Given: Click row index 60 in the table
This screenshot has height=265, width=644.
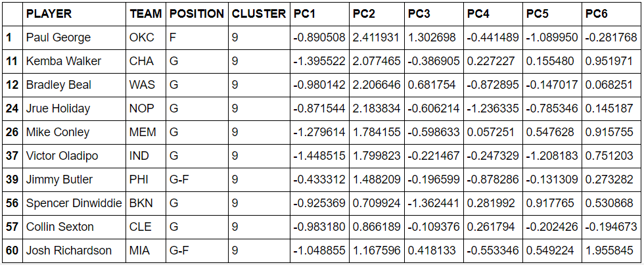Looking at the screenshot, I should click(12, 251).
